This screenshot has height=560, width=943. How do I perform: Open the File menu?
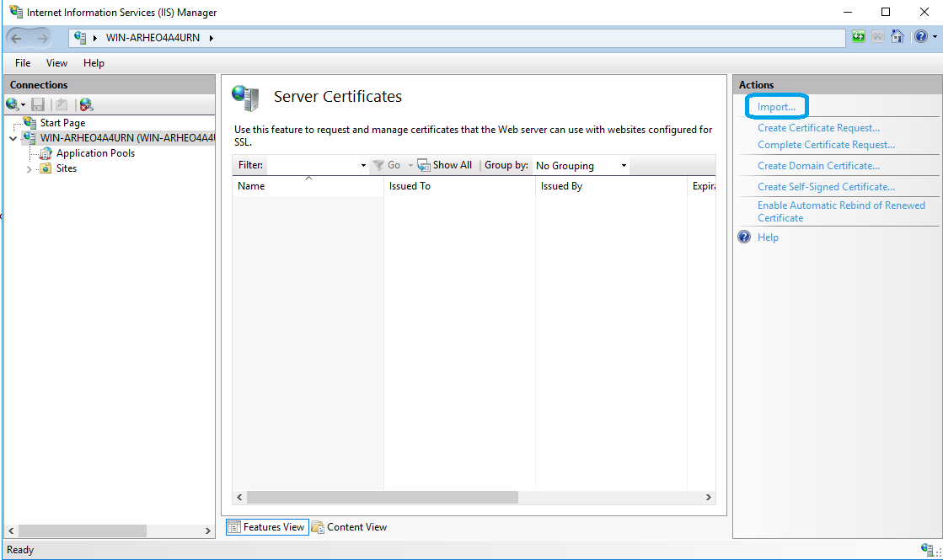(x=23, y=63)
